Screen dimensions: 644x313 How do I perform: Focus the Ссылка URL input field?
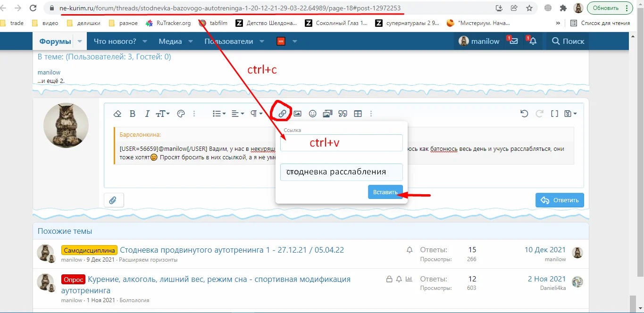coord(342,143)
